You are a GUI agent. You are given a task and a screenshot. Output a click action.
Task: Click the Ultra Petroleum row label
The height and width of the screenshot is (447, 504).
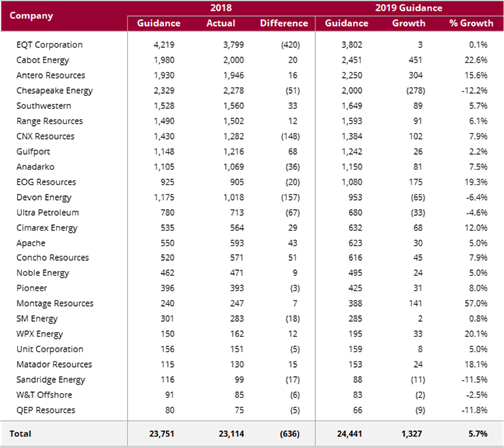pos(47,213)
